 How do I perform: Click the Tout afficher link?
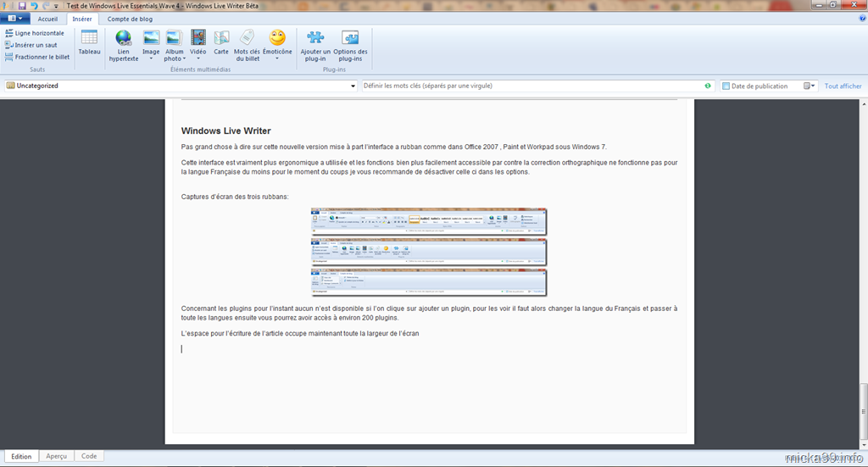[843, 86]
